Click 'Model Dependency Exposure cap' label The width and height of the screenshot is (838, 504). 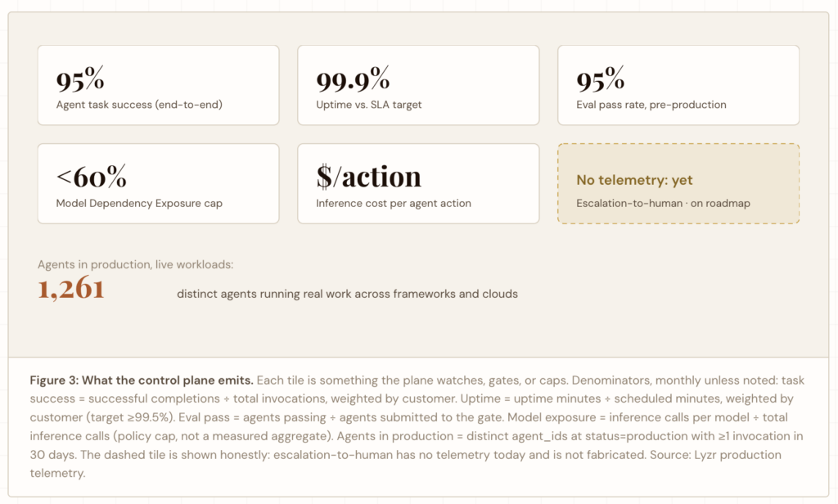[139, 203]
